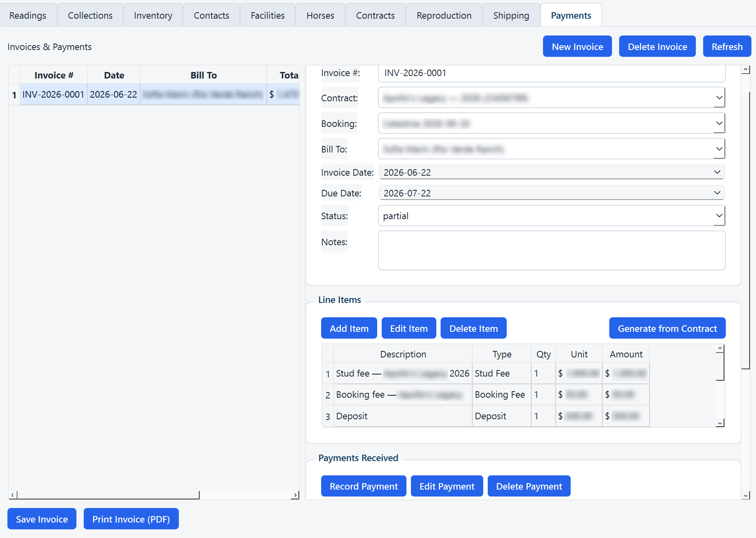Image resolution: width=756 pixels, height=538 pixels.
Task: Click Delete Payment button
Action: pyautogui.click(x=529, y=486)
